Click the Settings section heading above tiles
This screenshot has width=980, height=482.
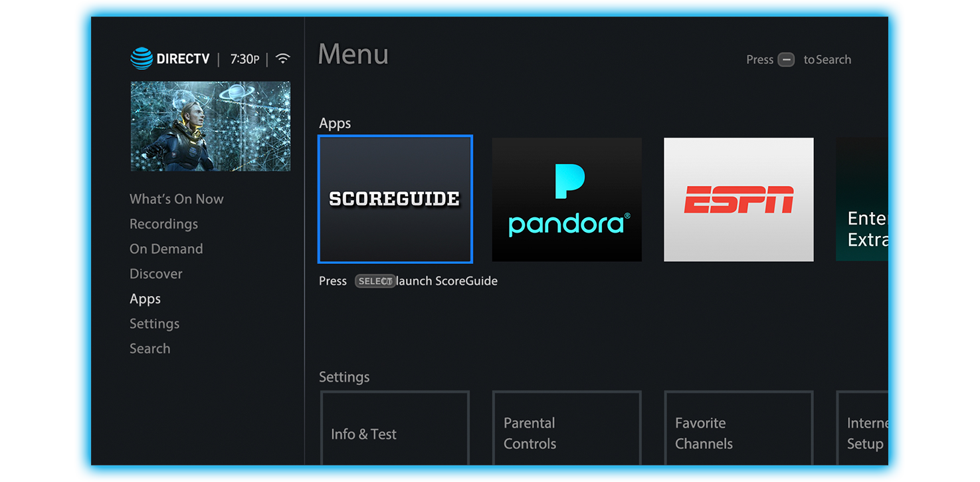(344, 377)
